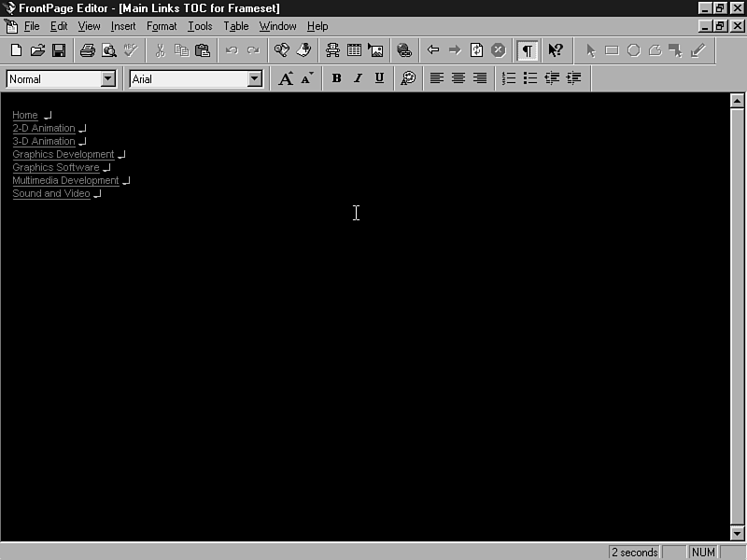
Task: Click the Insert Image icon
Action: point(375,50)
